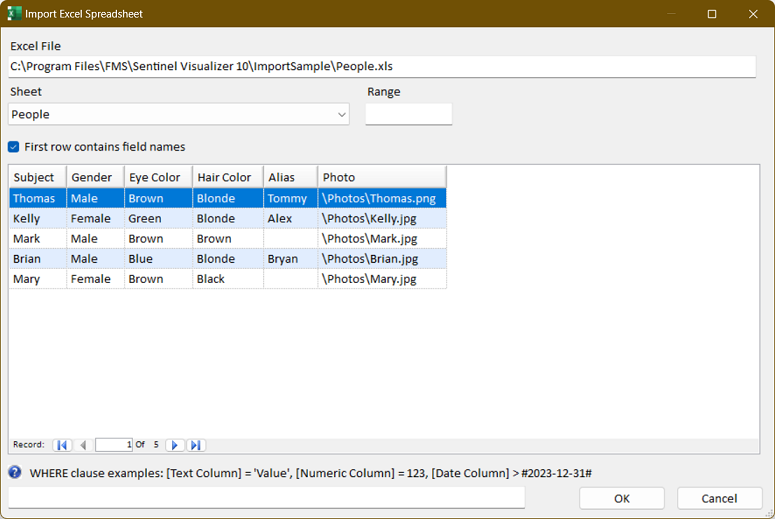Viewport: 775px width, 519px height.
Task: Click Blue eye color in Brian's row
Action: click(159, 259)
